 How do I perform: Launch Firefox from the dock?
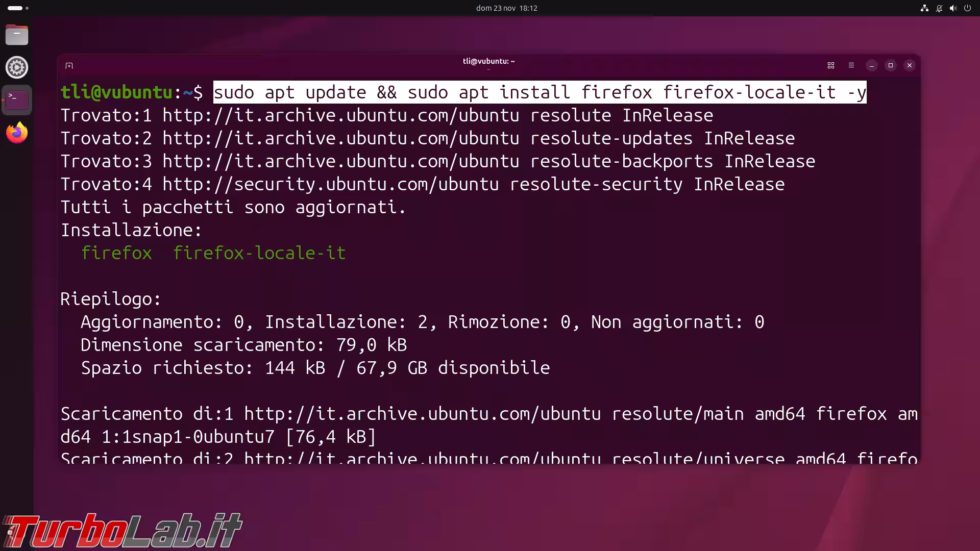pyautogui.click(x=17, y=133)
